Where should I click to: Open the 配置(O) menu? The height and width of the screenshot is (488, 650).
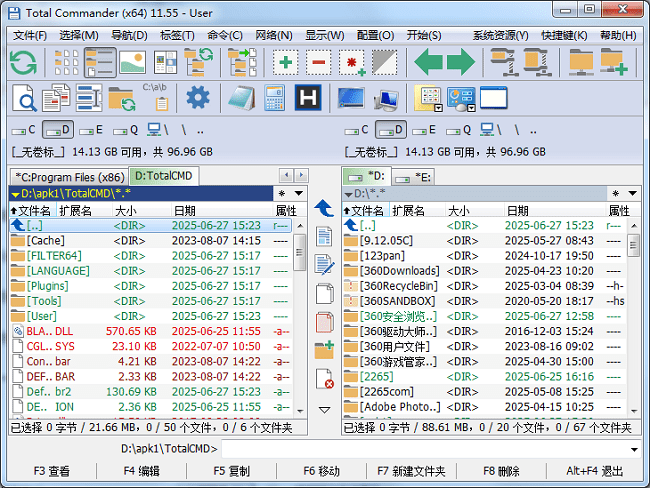(x=375, y=35)
